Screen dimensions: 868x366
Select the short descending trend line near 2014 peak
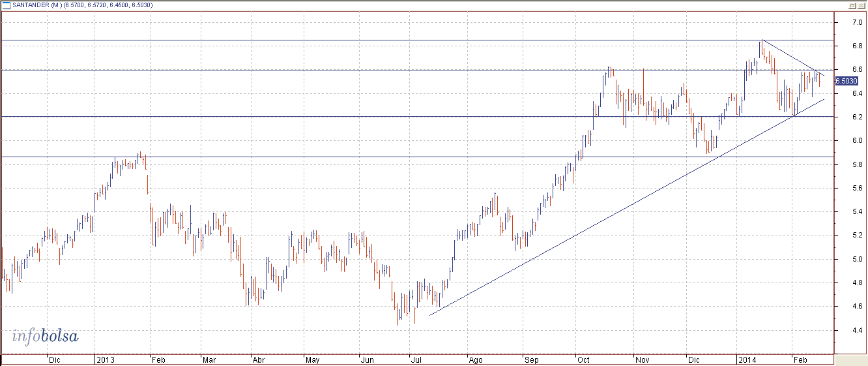(x=792, y=57)
